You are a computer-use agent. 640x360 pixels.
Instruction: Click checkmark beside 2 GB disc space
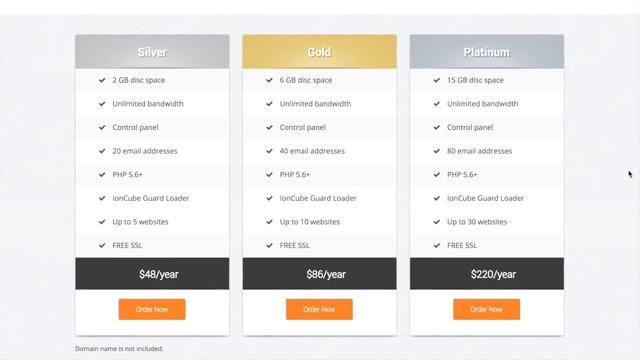point(102,80)
